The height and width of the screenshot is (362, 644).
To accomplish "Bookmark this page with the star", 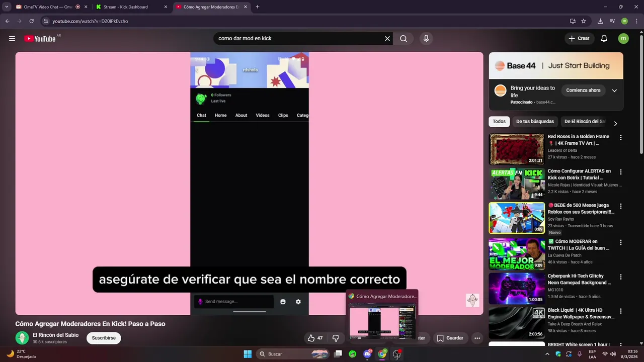I will pos(584,21).
